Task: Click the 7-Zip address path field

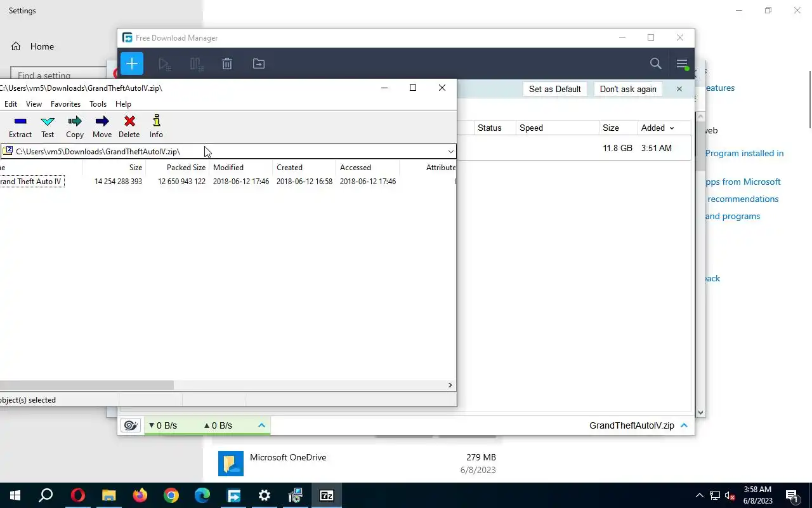Action: [228, 151]
